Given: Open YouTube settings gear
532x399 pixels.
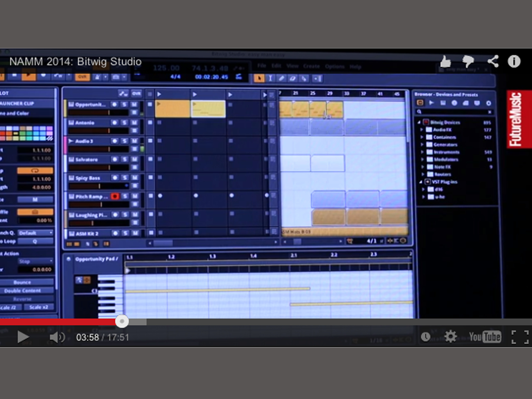Looking at the screenshot, I should [x=450, y=336].
